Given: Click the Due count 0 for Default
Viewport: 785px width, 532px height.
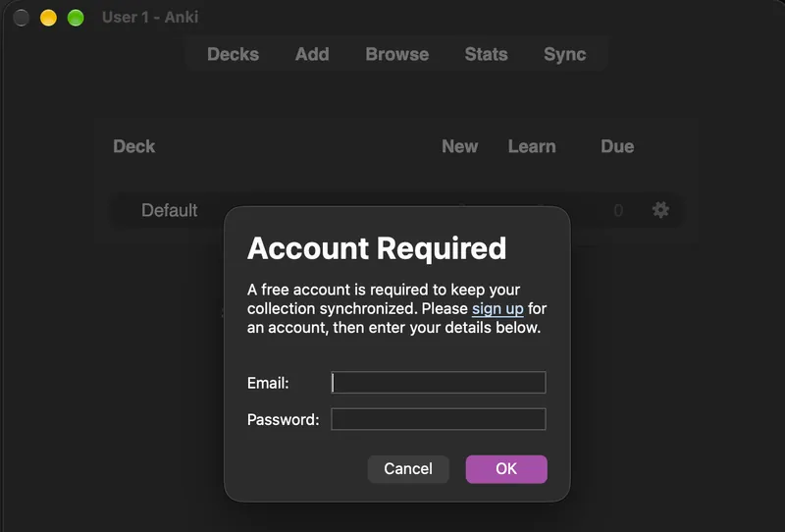Looking at the screenshot, I should 618,210.
